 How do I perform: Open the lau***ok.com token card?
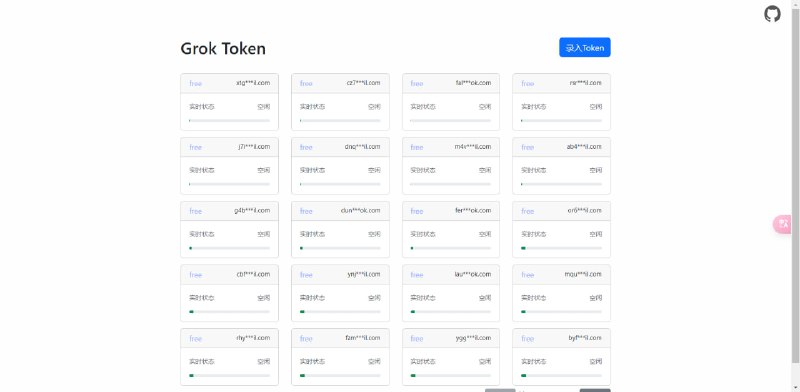coord(451,293)
